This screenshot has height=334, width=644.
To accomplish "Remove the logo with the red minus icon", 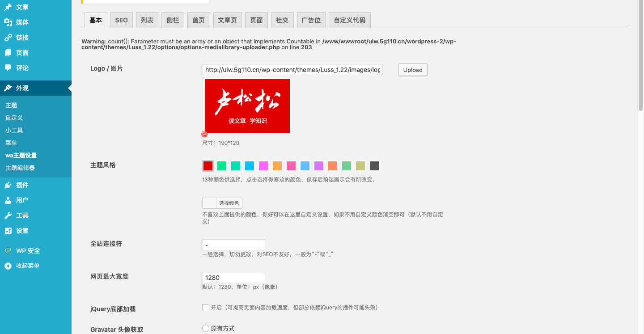I will [x=204, y=134].
